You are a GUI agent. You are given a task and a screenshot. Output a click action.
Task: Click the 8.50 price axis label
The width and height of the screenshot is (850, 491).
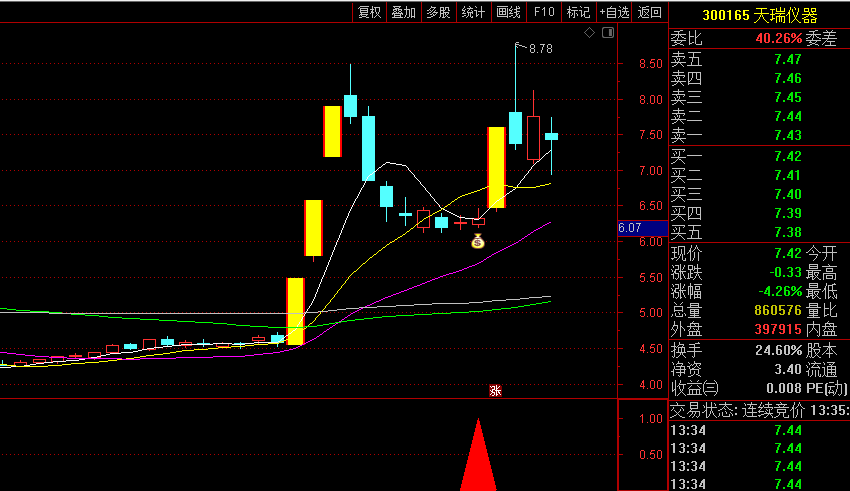(x=651, y=64)
